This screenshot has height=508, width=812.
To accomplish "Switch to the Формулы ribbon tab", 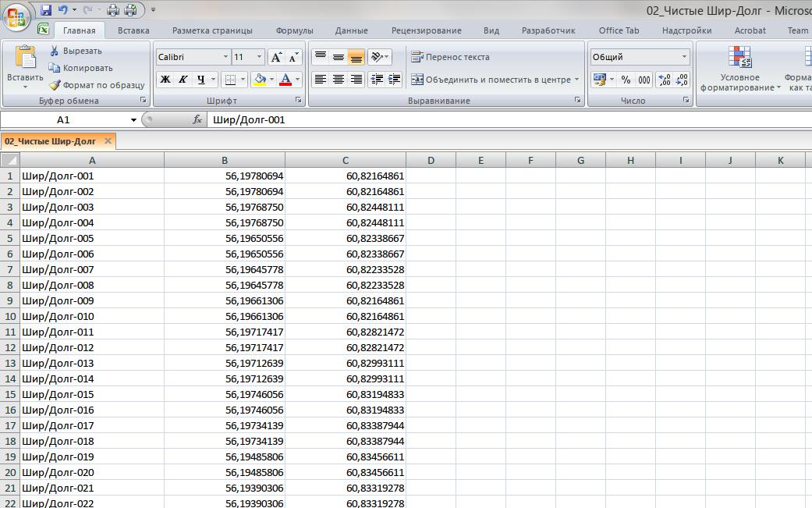I will click(293, 30).
